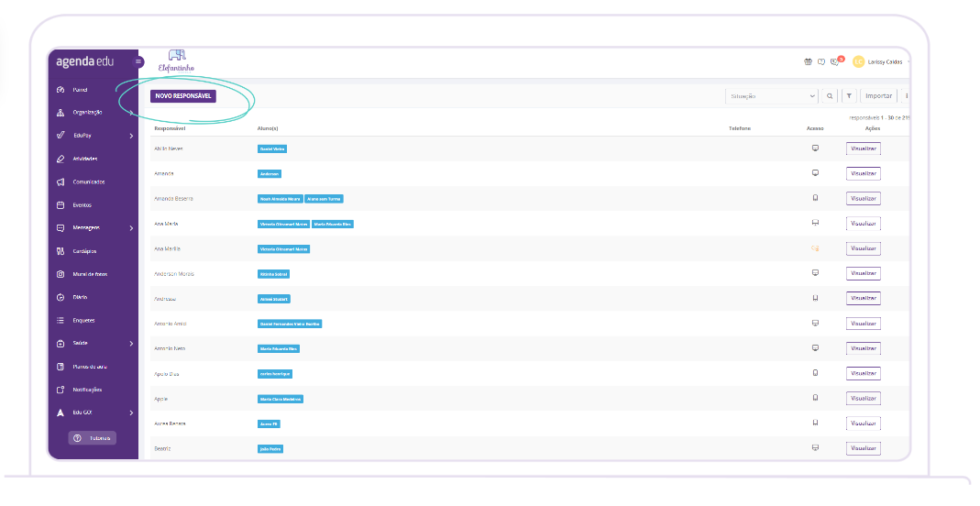
Task: Open the Atividades menu item
Action: pos(85,159)
